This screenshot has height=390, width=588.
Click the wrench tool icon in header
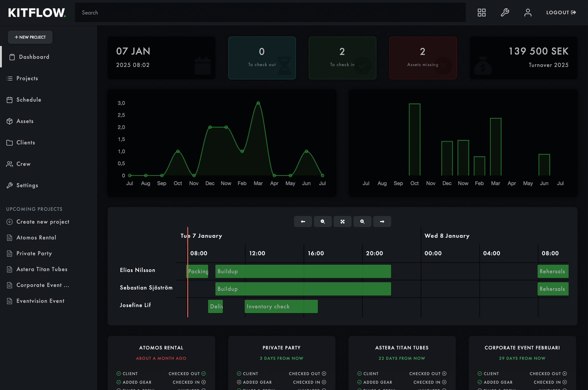(x=505, y=12)
